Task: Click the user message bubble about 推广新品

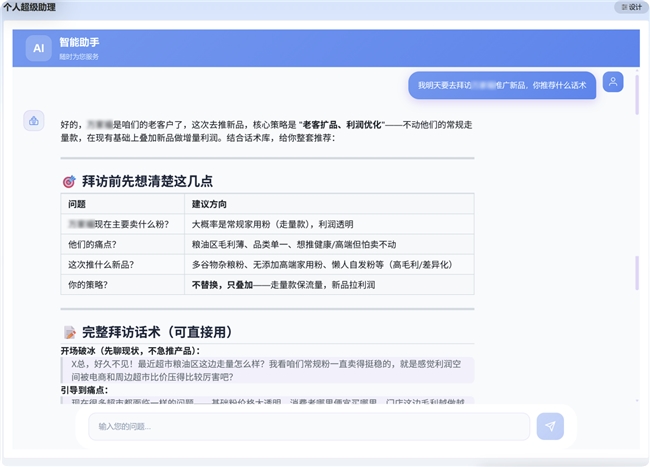Action: [x=502, y=85]
